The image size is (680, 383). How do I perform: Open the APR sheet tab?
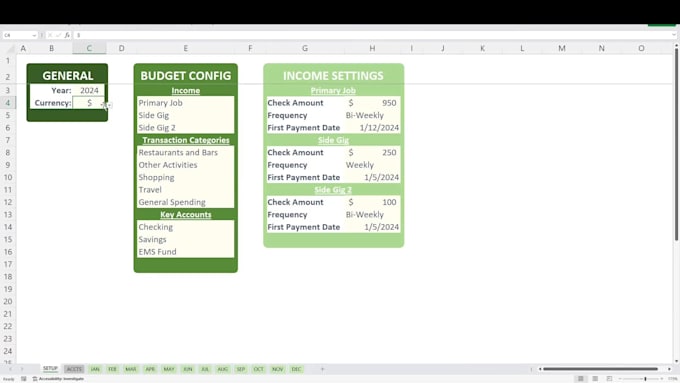150,369
